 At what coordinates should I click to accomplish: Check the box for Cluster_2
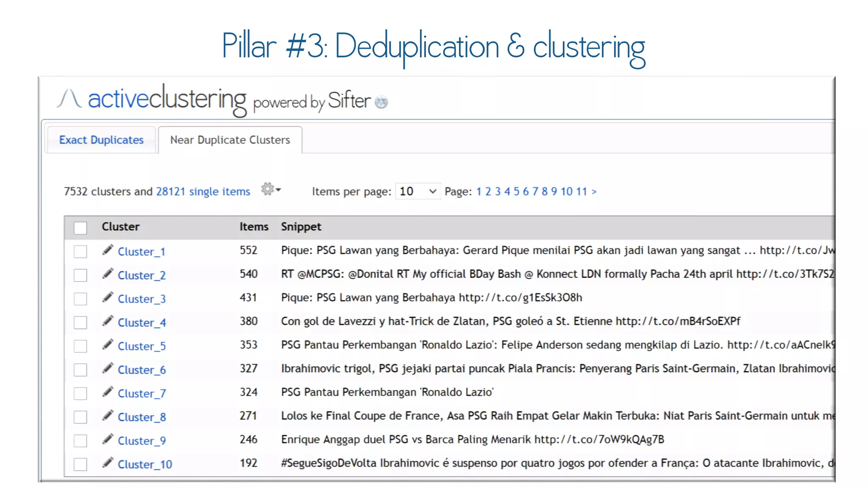coord(80,275)
